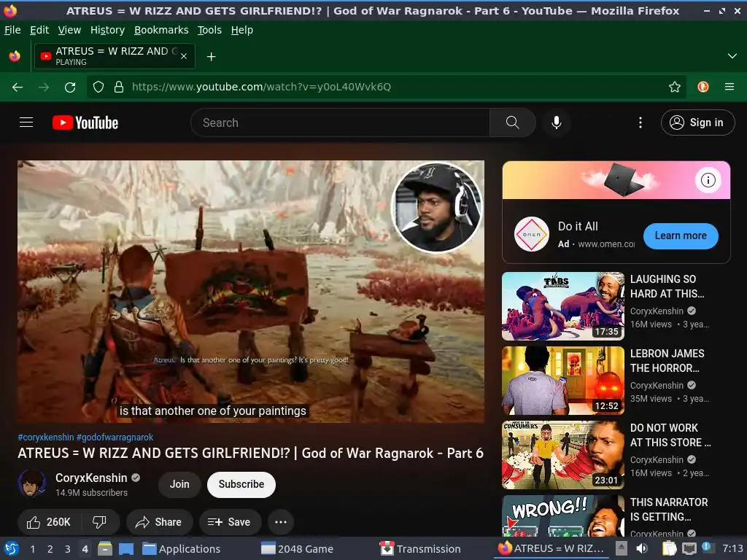
Task: Click the YouTube logo
Action: pyautogui.click(x=85, y=122)
